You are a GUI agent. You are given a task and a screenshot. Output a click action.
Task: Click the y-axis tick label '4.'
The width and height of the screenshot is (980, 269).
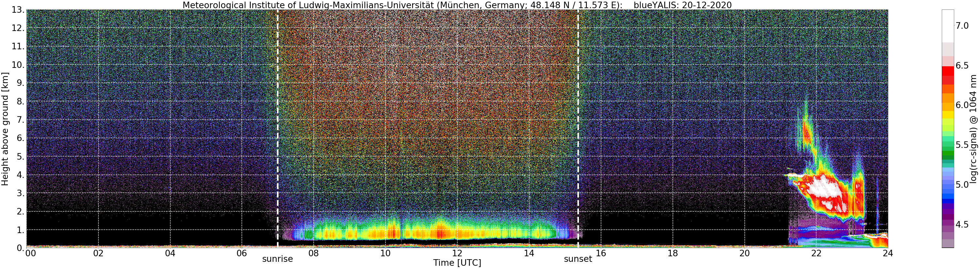point(21,175)
